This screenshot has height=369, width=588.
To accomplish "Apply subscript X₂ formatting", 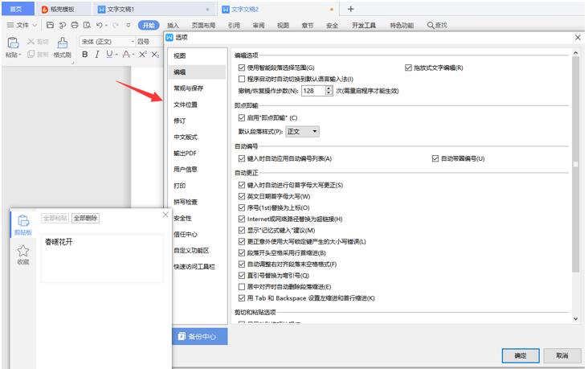I will [x=155, y=55].
